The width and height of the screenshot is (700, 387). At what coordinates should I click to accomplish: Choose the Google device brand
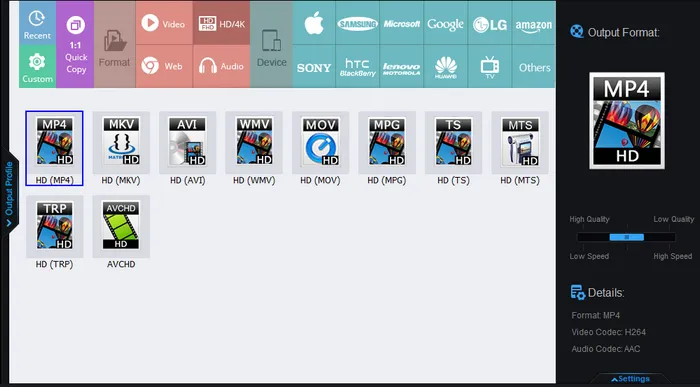[x=446, y=23]
